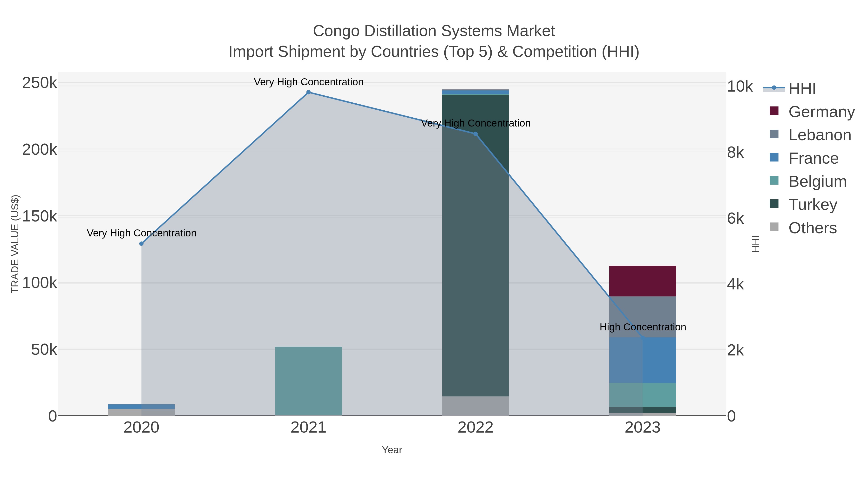This screenshot has width=868, height=488.
Task: Click the 2023 x-axis tick label
Action: point(643,428)
